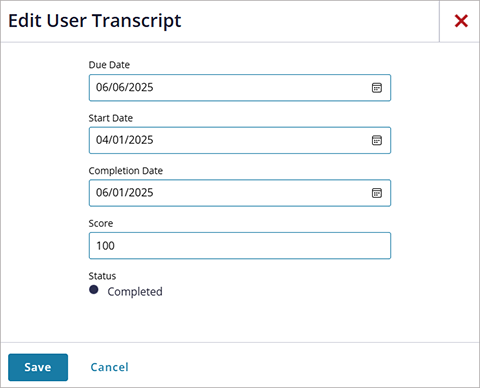480x388 pixels.
Task: Open the Completion Date calendar picker
Action: (x=377, y=193)
